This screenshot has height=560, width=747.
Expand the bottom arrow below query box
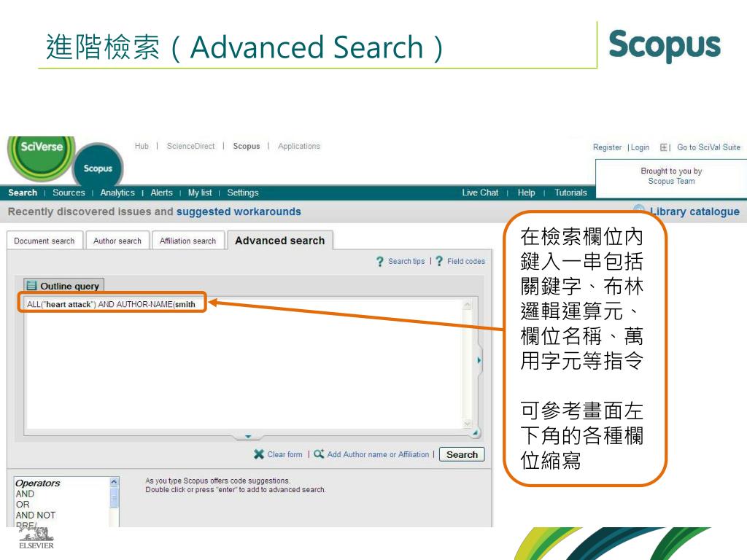248,436
